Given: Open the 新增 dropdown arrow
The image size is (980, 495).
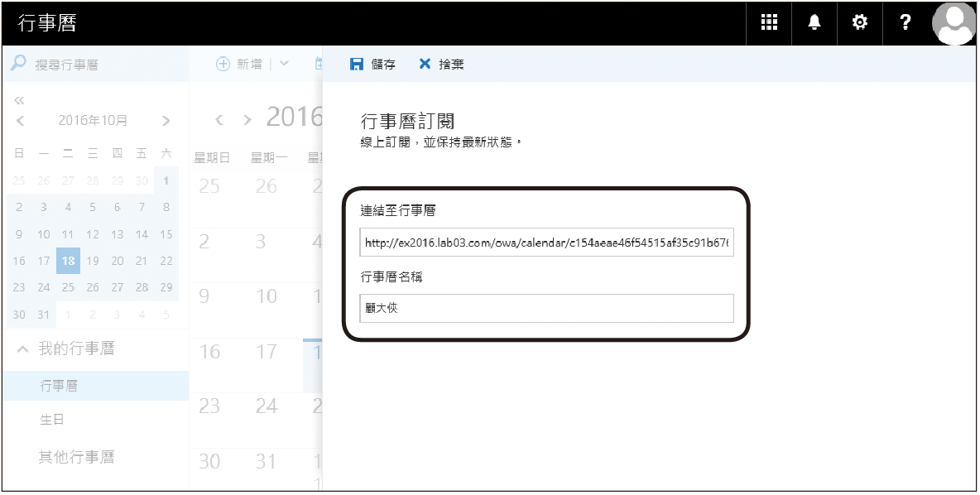Looking at the screenshot, I should (285, 64).
